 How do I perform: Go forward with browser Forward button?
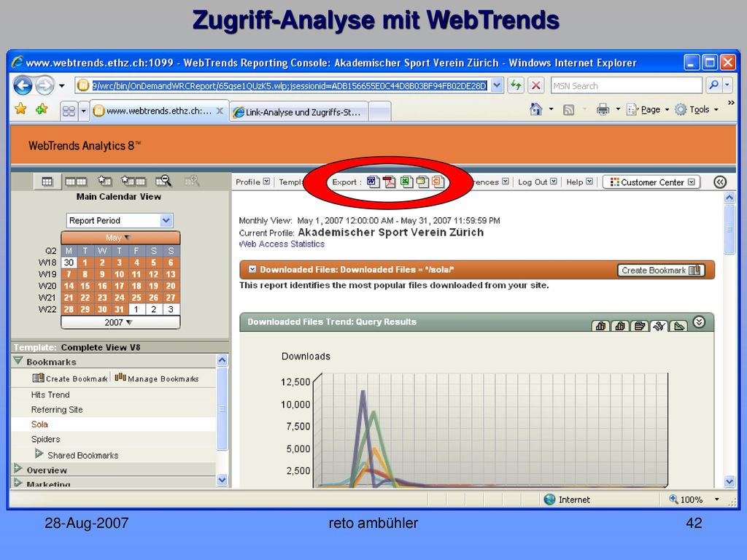click(44, 86)
